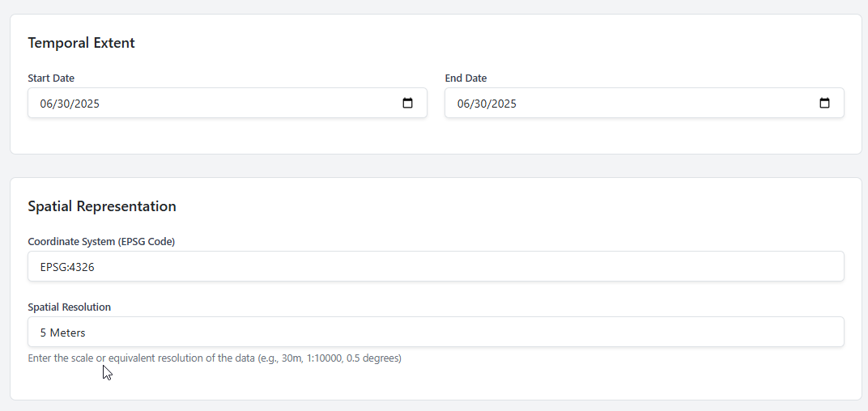Click the Start Date label
868x411 pixels.
pos(51,78)
